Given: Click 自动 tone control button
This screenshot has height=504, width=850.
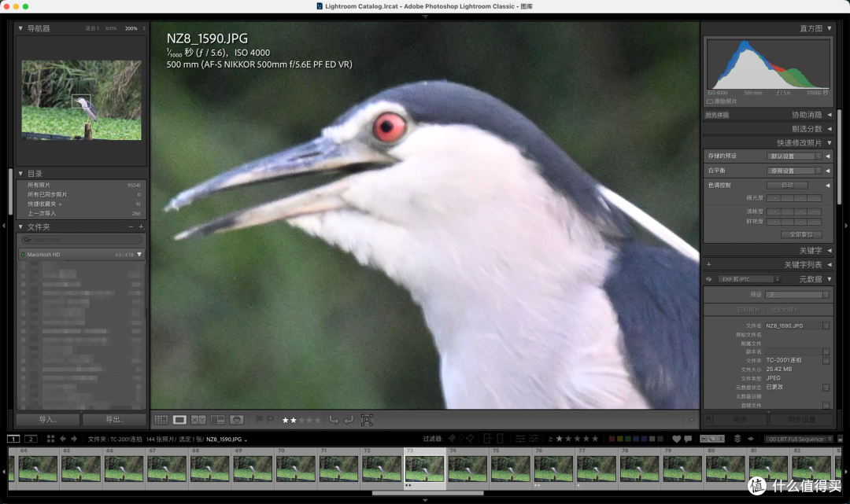Looking at the screenshot, I should 787,185.
